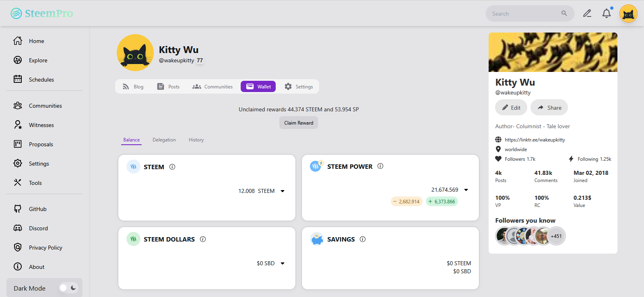
Task: Click the Share profile button
Action: click(x=549, y=107)
